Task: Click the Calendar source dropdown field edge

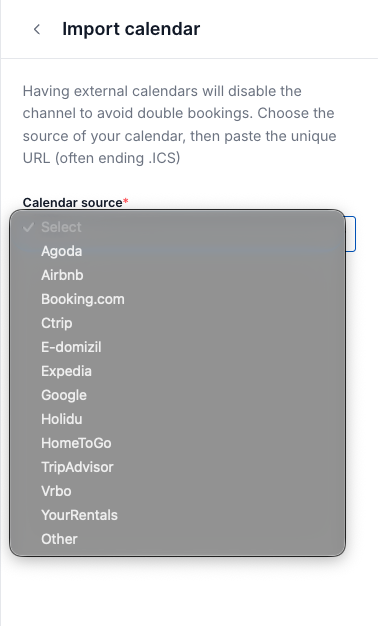Action: click(350, 234)
